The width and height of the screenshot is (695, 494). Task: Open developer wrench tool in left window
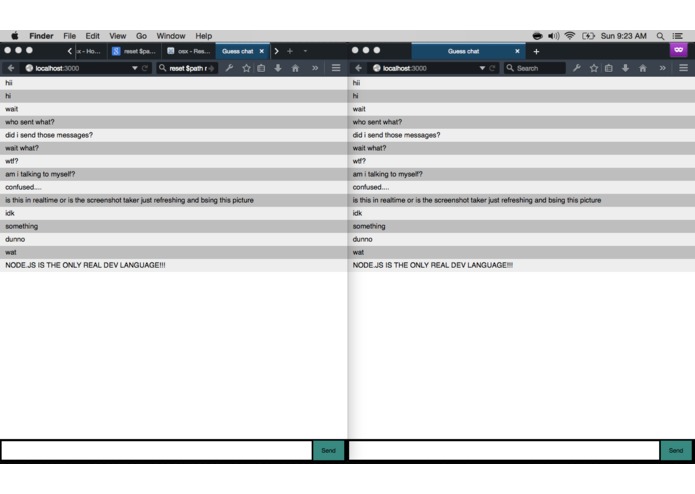pyautogui.click(x=229, y=68)
